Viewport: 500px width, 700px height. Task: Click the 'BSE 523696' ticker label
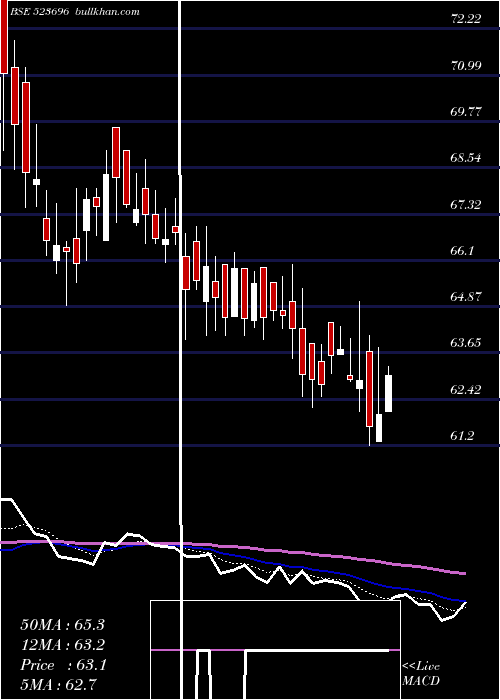point(39,12)
